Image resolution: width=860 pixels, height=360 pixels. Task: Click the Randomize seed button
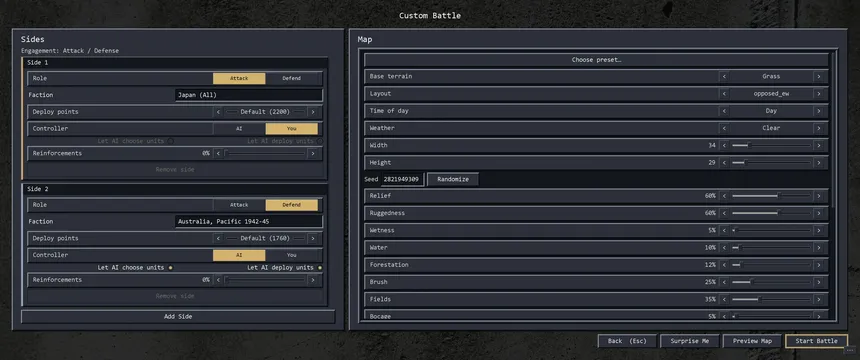point(453,179)
